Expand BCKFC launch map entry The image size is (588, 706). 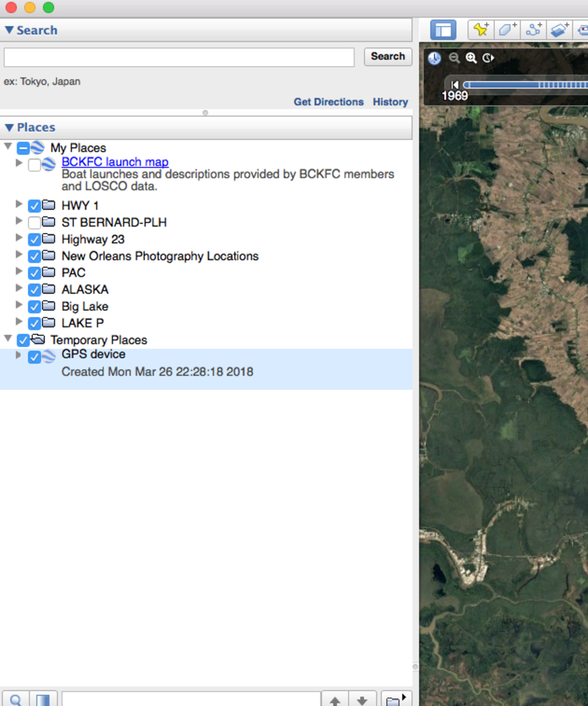[x=19, y=162]
